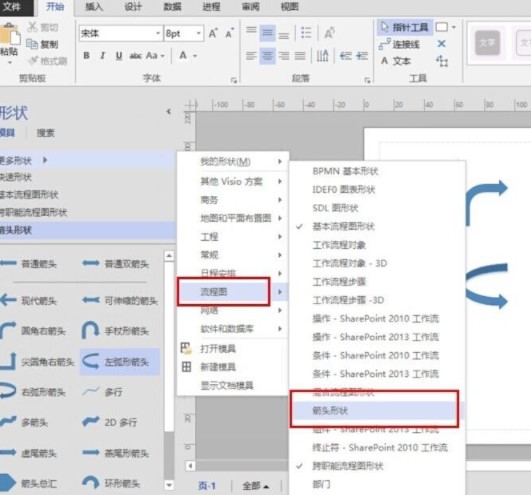Click the bullet list icon
Image resolution: width=531 pixels, height=495 pixels.
pyautogui.click(x=306, y=33)
